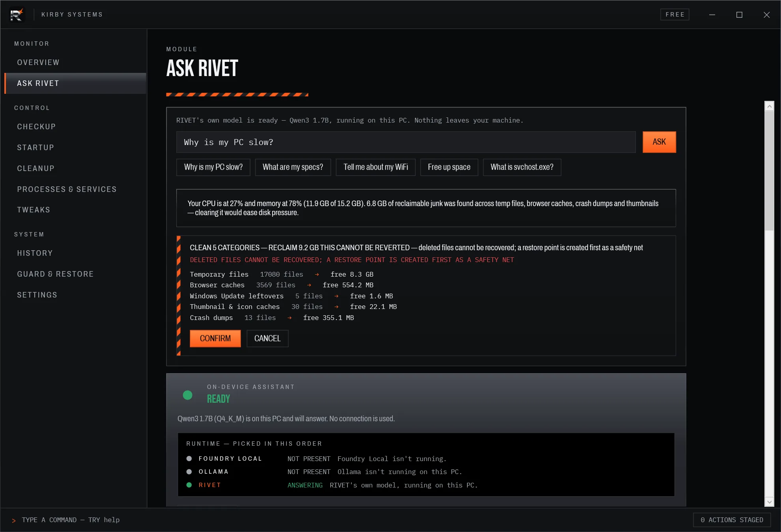Open the Tweaks page
The width and height of the screenshot is (781, 532).
75,210
